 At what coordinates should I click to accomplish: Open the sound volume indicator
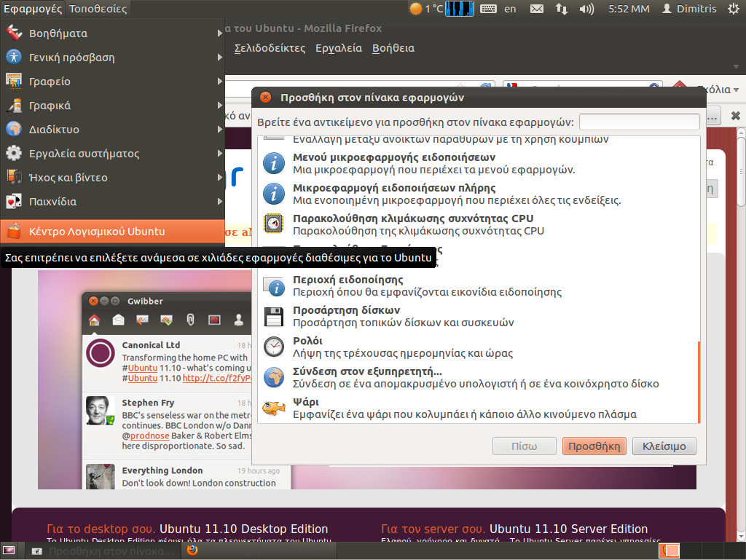tap(586, 9)
